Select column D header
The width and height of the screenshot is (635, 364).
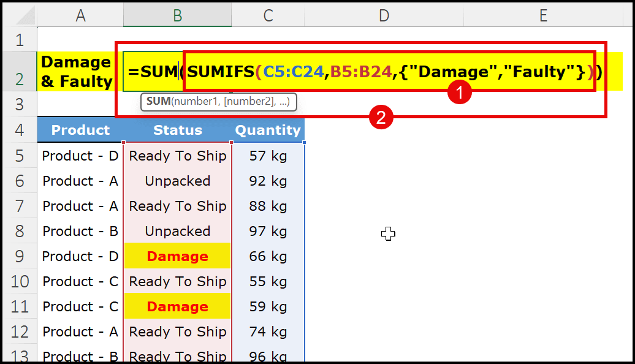(x=384, y=16)
